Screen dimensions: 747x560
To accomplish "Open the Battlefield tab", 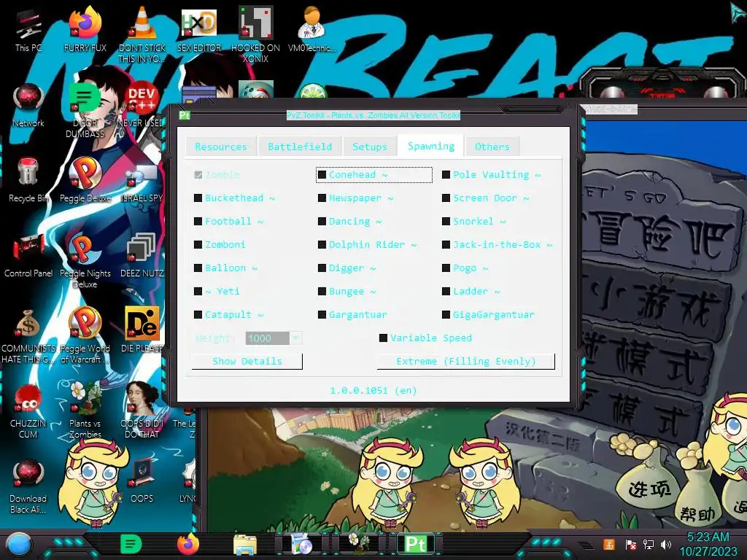I will coord(300,147).
